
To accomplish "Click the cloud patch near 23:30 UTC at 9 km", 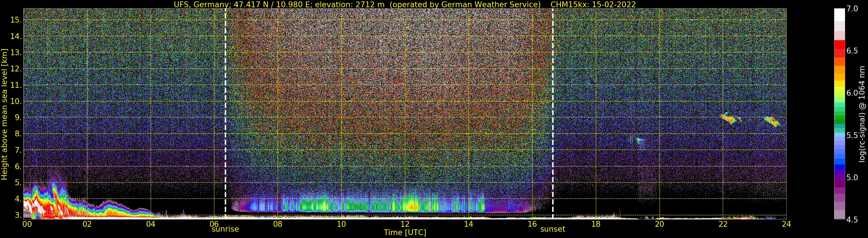I will (x=772, y=121).
